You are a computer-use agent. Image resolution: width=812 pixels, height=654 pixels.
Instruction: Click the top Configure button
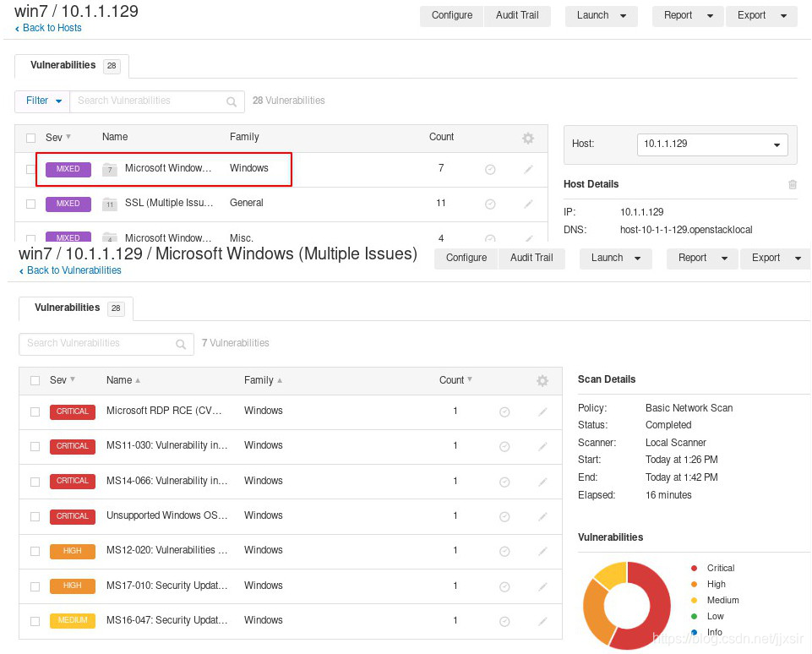pyautogui.click(x=452, y=15)
